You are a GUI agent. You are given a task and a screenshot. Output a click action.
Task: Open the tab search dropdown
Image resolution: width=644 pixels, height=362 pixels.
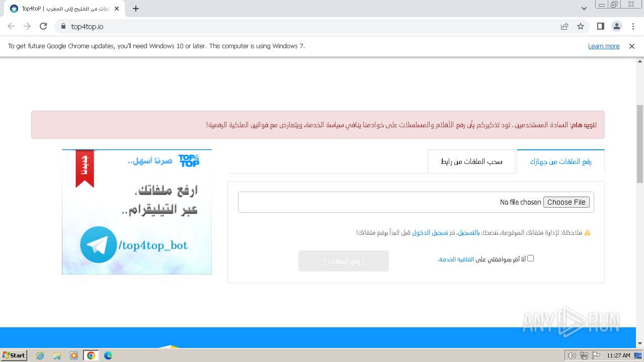(584, 9)
